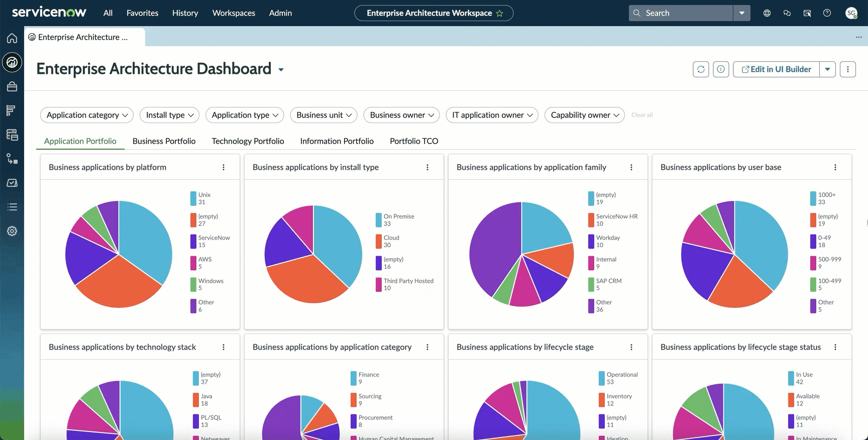Open options for technology stack widget
This screenshot has height=440, width=868.
(x=224, y=347)
